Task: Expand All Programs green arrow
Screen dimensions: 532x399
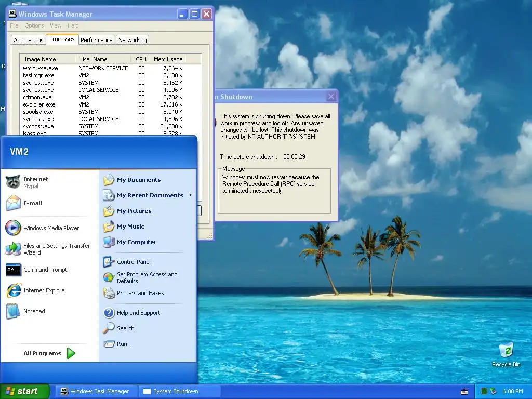Action: click(71, 353)
